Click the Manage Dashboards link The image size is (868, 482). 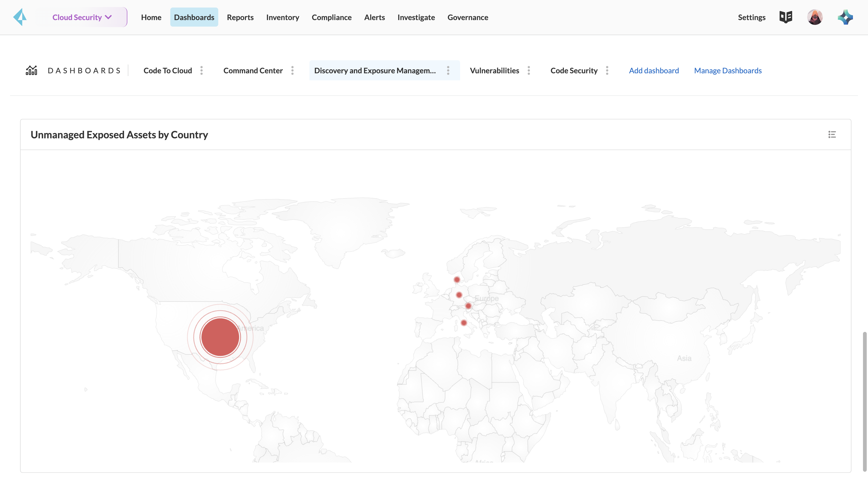point(728,70)
